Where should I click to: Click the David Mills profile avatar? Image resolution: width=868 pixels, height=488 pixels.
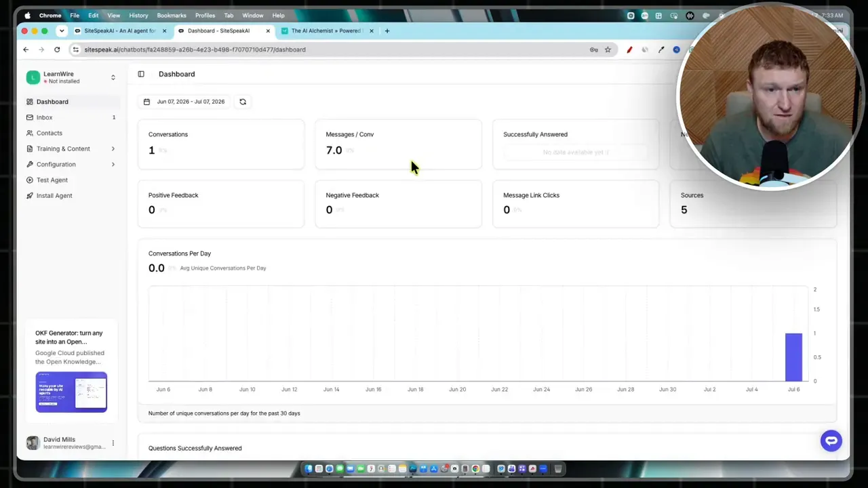pos(33,443)
